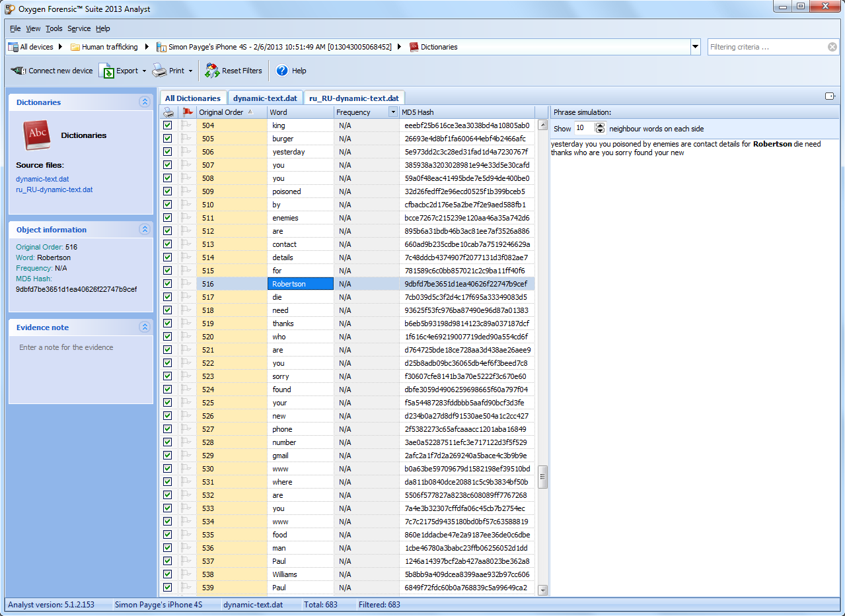Click the table scroll up arrow
The image size is (845, 616).
tap(543, 125)
